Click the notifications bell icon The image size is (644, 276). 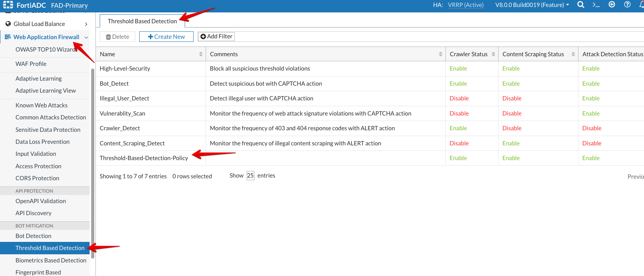(x=641, y=5)
